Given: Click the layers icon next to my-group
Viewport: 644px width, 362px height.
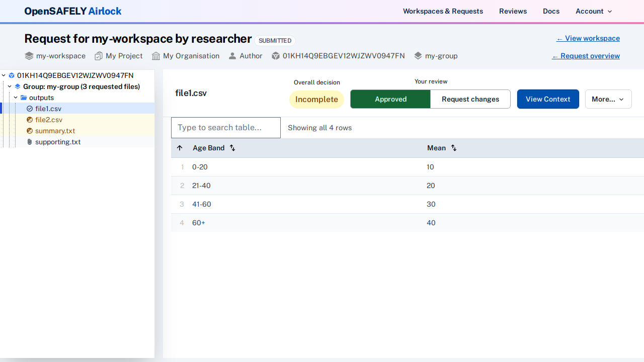Looking at the screenshot, I should pyautogui.click(x=417, y=56).
